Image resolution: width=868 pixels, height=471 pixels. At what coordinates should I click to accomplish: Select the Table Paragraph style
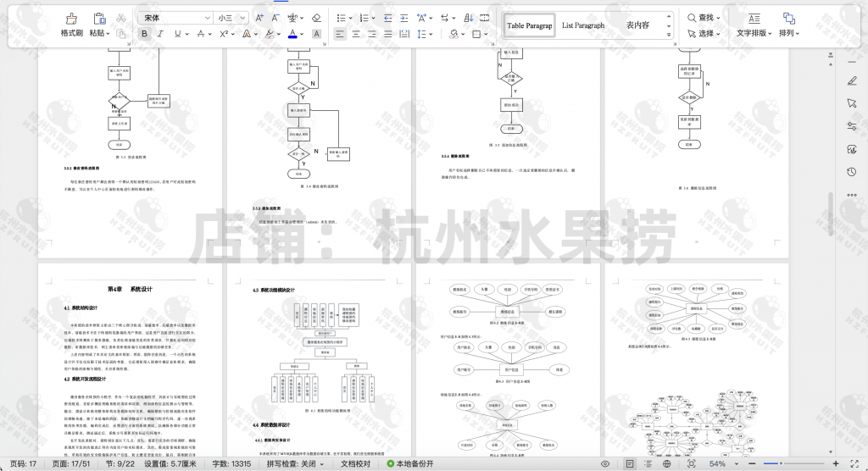pyautogui.click(x=529, y=25)
